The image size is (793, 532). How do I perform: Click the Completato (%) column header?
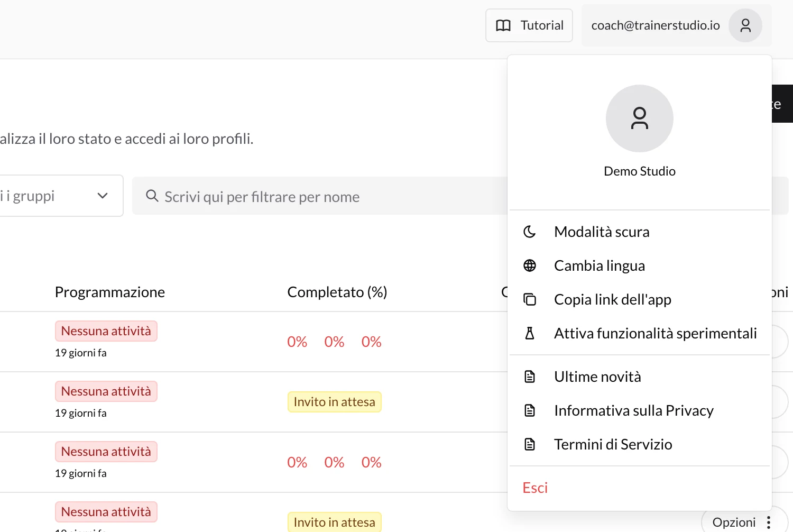(337, 292)
